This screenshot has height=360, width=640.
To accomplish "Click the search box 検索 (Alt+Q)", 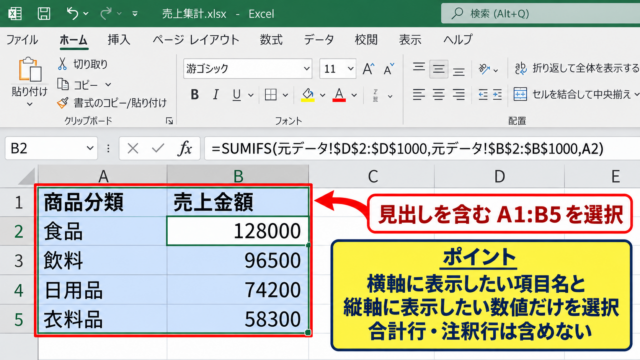I will [540, 13].
